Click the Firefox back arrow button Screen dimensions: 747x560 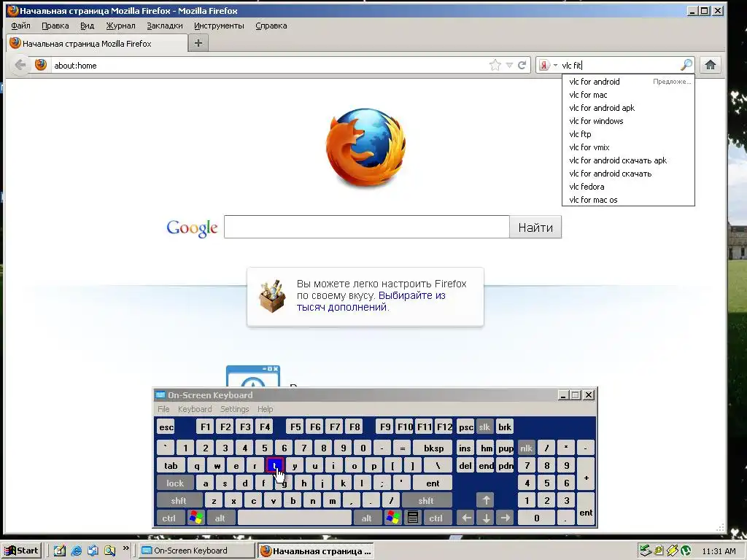pyautogui.click(x=20, y=65)
